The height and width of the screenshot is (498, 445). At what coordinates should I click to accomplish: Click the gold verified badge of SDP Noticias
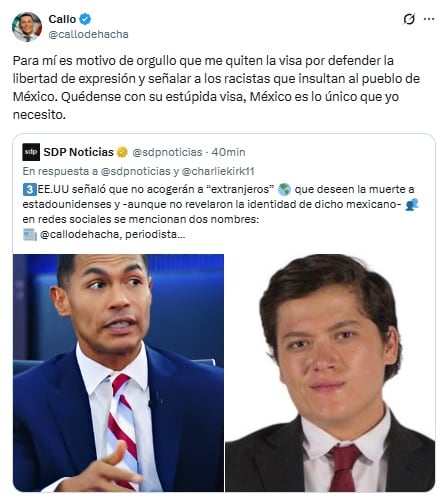[122, 152]
